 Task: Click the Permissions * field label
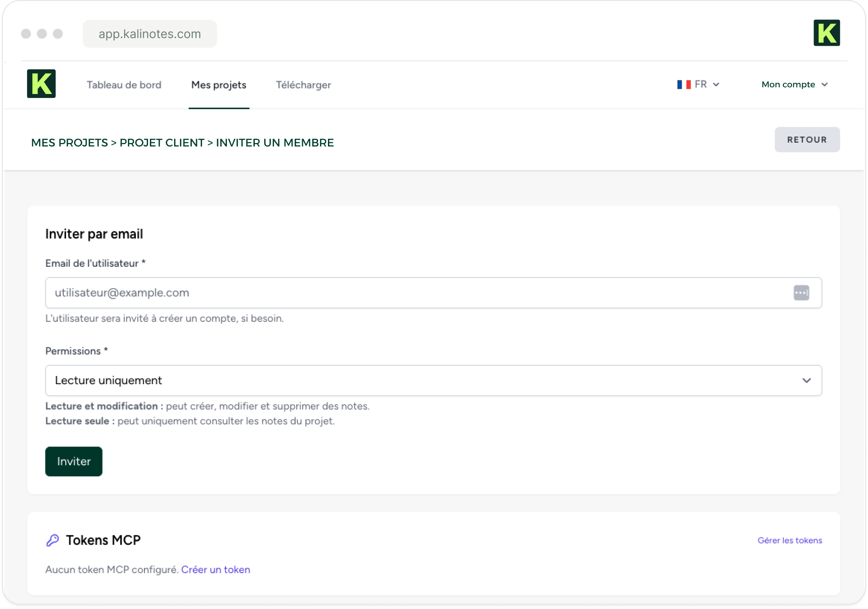tap(77, 351)
